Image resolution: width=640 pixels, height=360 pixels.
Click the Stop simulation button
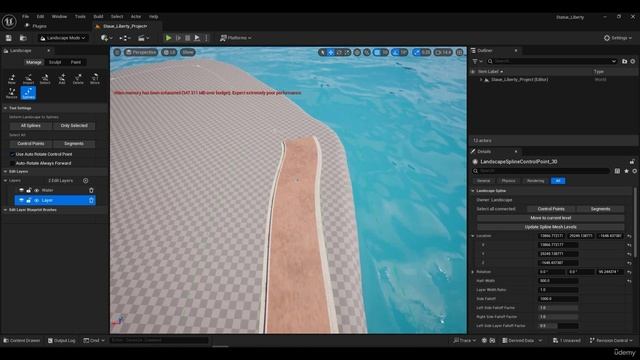coord(187,38)
